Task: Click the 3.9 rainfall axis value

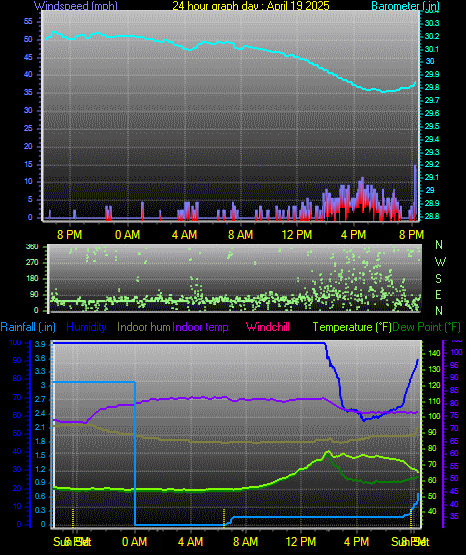Action: click(x=40, y=345)
